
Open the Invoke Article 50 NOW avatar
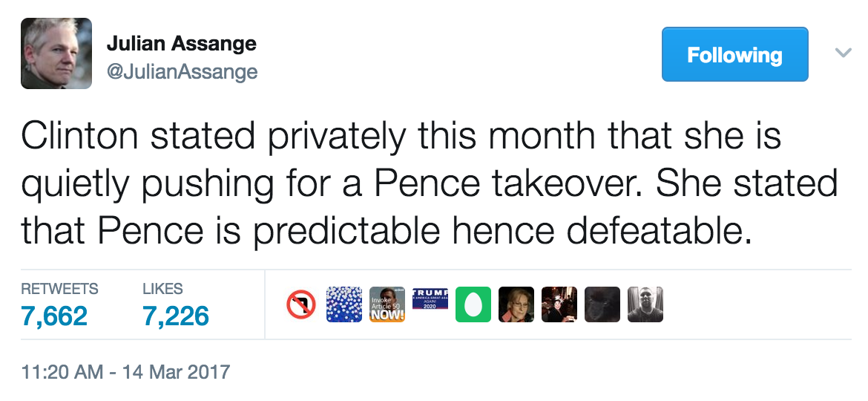(x=387, y=304)
